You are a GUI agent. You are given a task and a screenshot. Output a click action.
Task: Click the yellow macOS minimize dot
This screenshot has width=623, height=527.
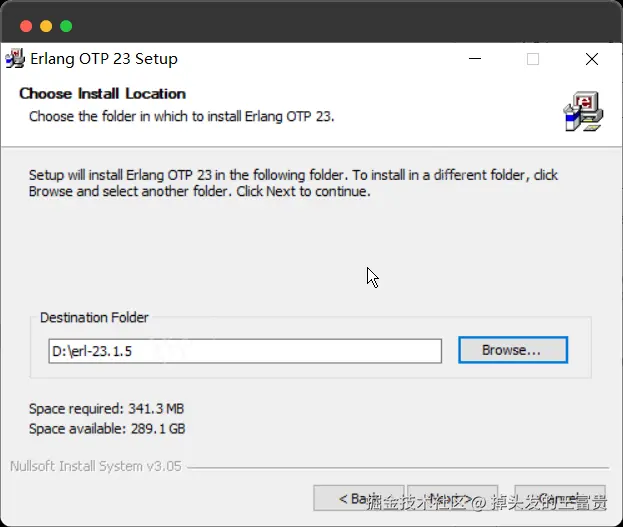click(46, 26)
